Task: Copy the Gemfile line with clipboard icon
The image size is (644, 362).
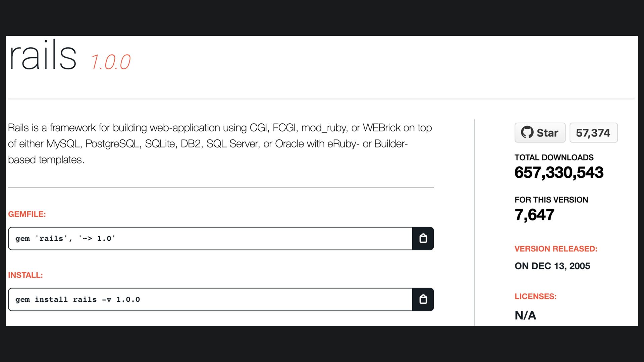Action: [423, 238]
